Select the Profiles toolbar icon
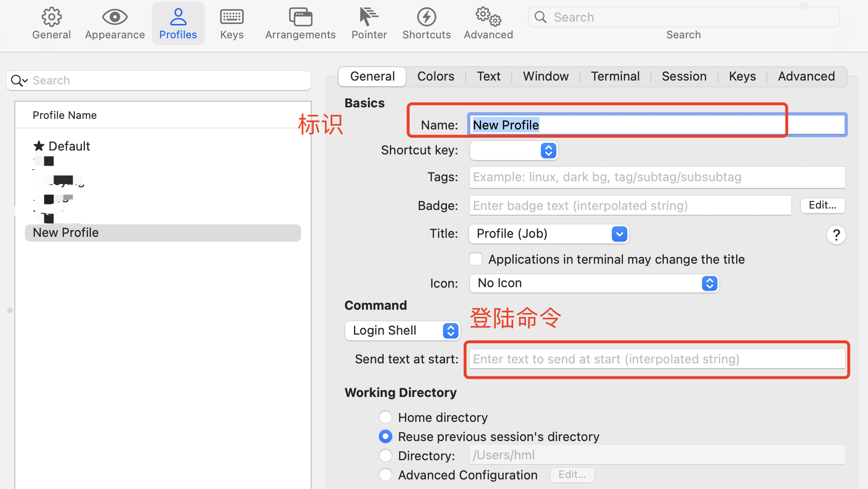Image resolution: width=868 pixels, height=489 pixels. [178, 23]
